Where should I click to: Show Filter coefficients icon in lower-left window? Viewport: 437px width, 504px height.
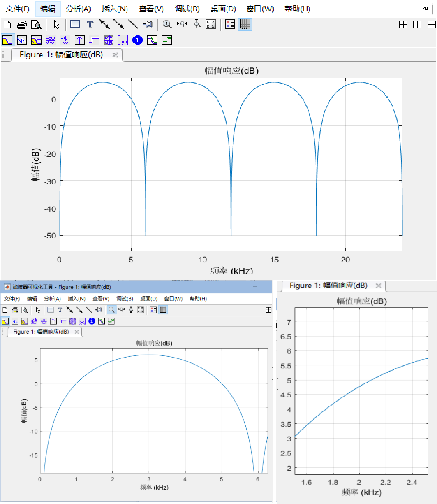(x=81, y=321)
